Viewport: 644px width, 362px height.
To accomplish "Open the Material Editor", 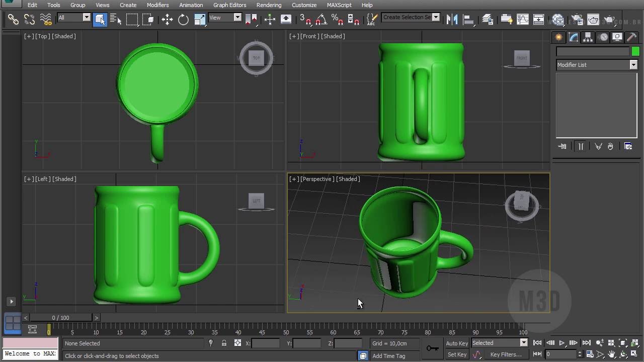I will [x=557, y=20].
